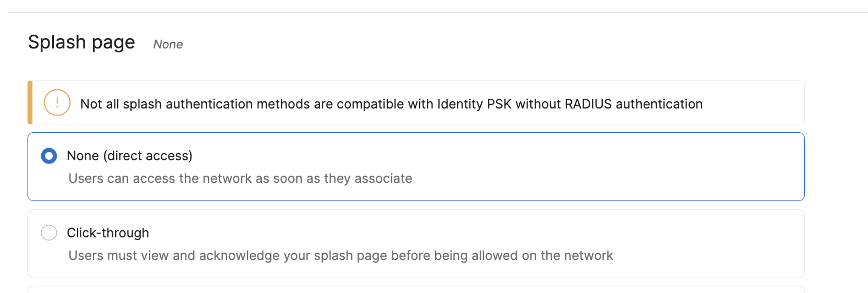Screen dimensions: 868x293
Task: Select the None (direct access) radio button
Action: coord(49,156)
